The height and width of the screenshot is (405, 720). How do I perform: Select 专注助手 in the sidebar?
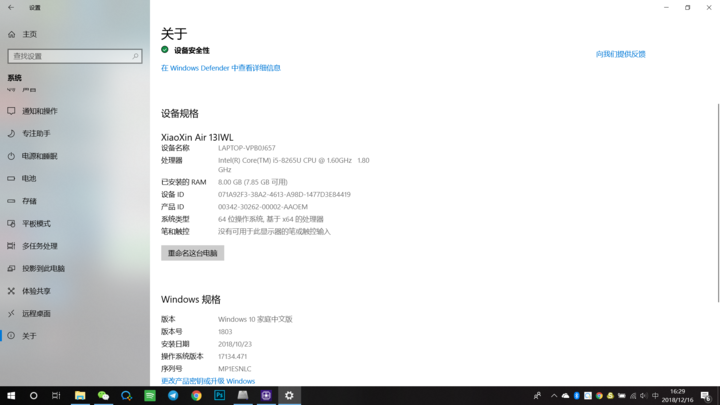36,133
